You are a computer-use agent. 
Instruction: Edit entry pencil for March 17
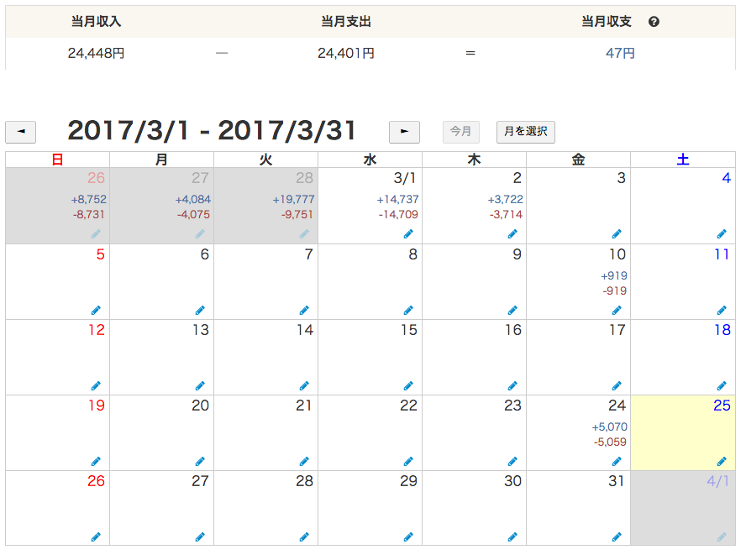617,385
